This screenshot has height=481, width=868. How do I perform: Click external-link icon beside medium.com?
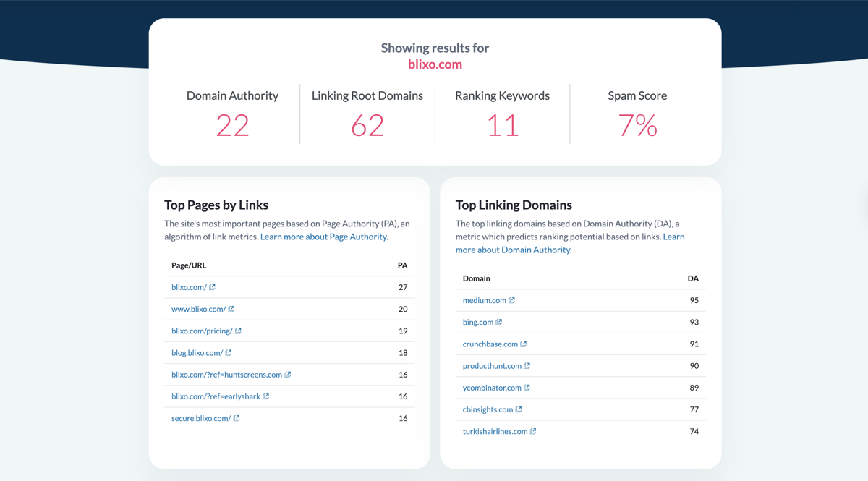pyautogui.click(x=512, y=300)
